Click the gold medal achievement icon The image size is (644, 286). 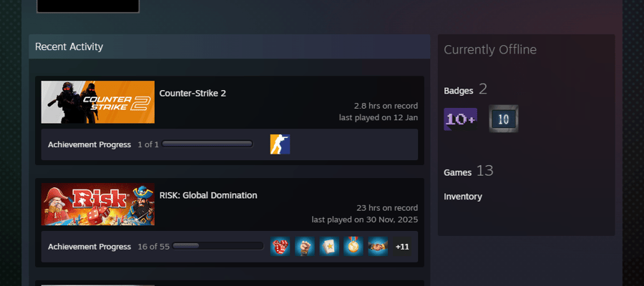[353, 246]
